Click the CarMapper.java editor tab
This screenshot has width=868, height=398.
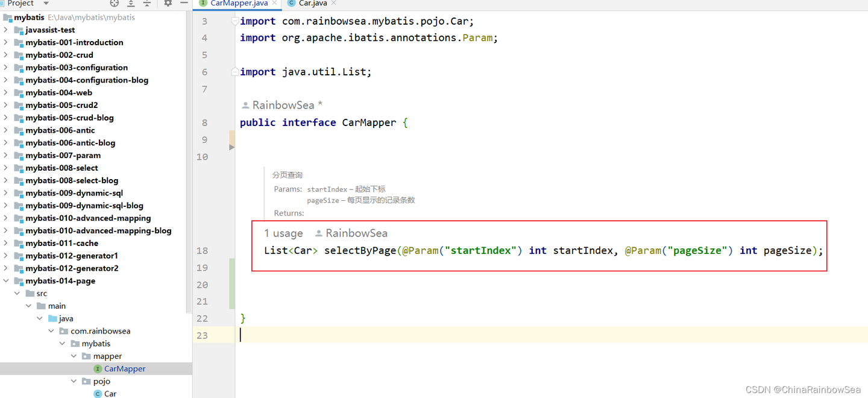click(x=237, y=3)
